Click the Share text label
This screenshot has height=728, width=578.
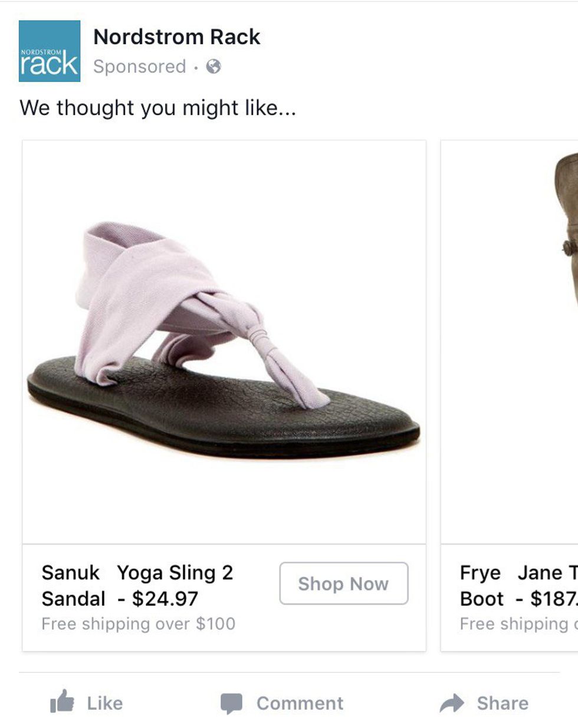click(503, 703)
